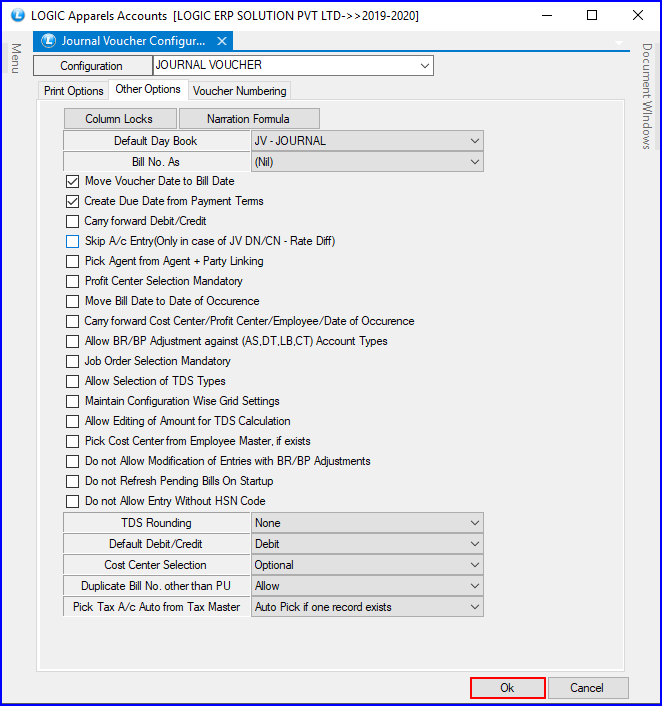
Task: Check Profit Center Selection Mandatory
Action: [x=72, y=281]
